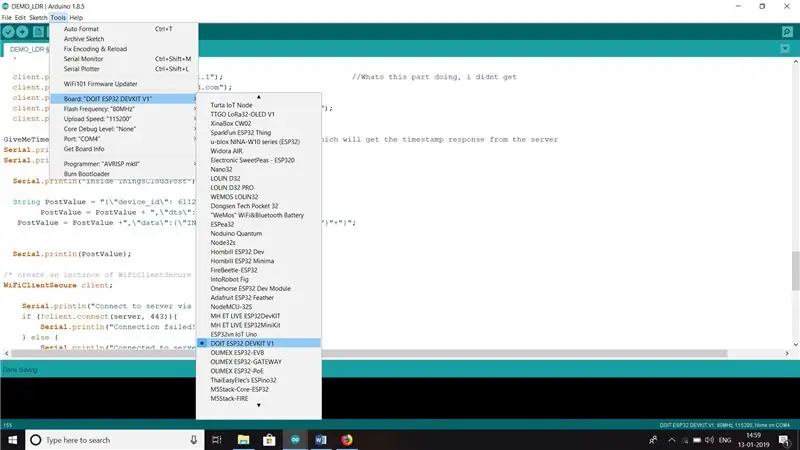This screenshot has height=450, width=800.
Task: Select Turta IoT Node board
Action: tap(259, 105)
